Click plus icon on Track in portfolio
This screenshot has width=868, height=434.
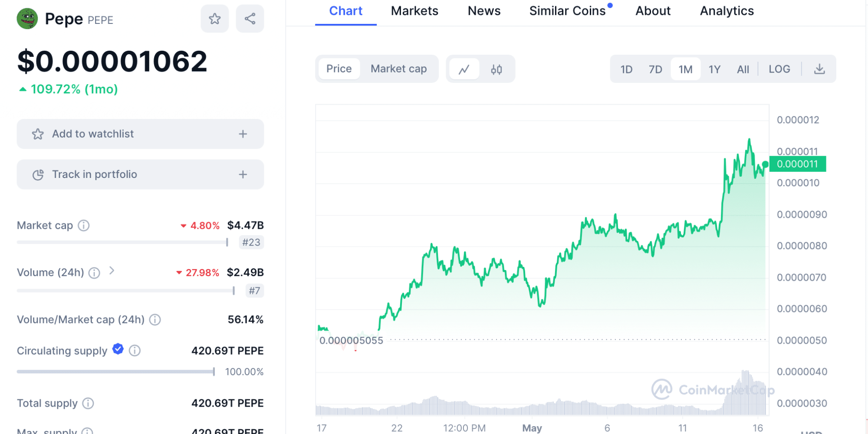point(243,174)
